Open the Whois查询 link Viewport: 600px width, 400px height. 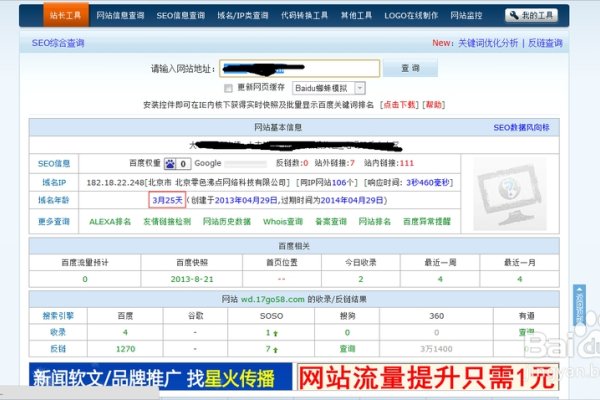tap(283, 222)
